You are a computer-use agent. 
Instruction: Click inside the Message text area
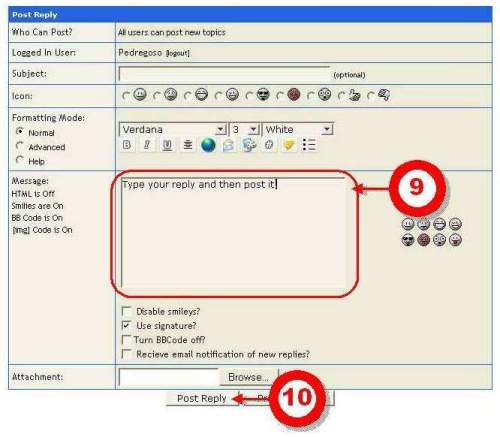233,233
